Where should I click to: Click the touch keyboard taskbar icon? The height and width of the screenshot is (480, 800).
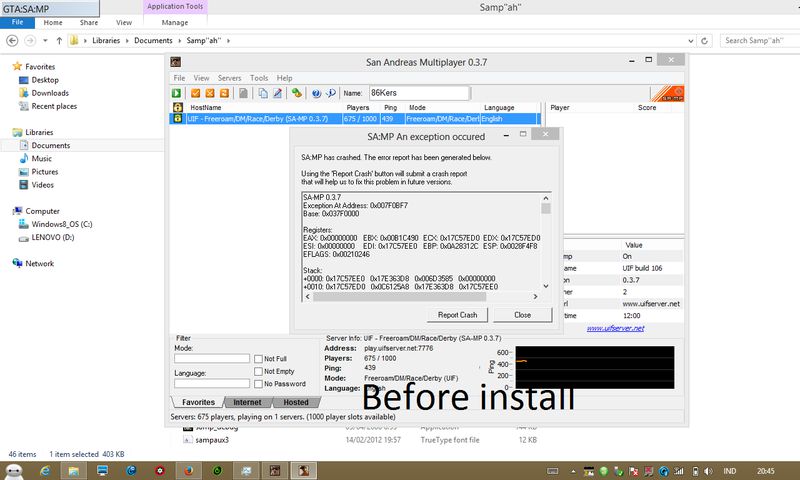[553, 471]
